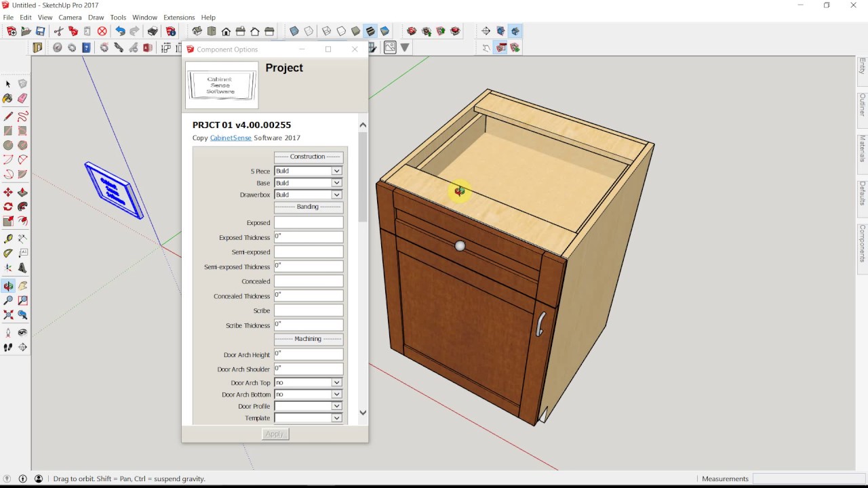Select the Circle tool
The height and width of the screenshot is (488, 868).
pos(8,145)
